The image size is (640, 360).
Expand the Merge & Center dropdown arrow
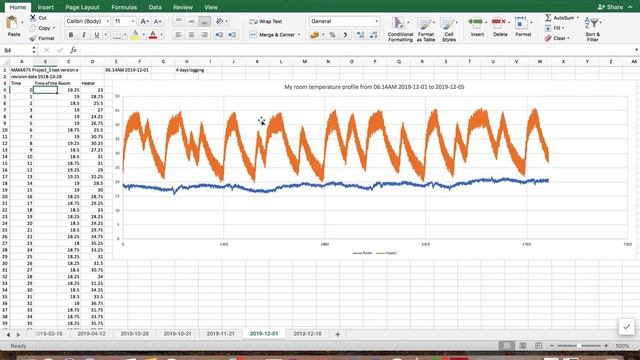(x=299, y=35)
